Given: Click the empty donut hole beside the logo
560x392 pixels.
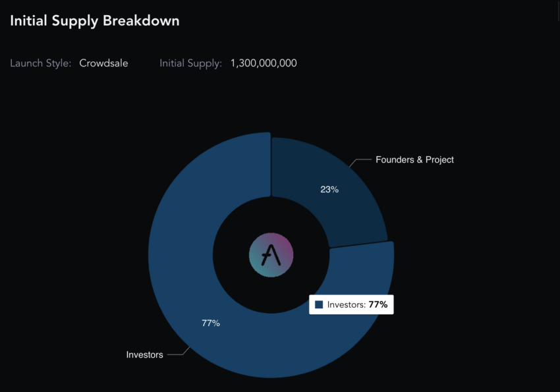Looking at the screenshot, I should tap(232, 255).
